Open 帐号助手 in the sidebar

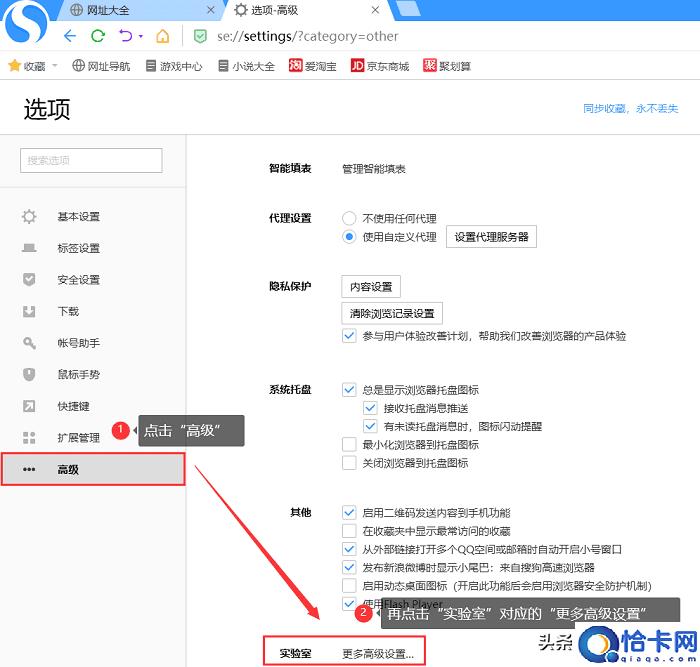pyautogui.click(x=79, y=343)
